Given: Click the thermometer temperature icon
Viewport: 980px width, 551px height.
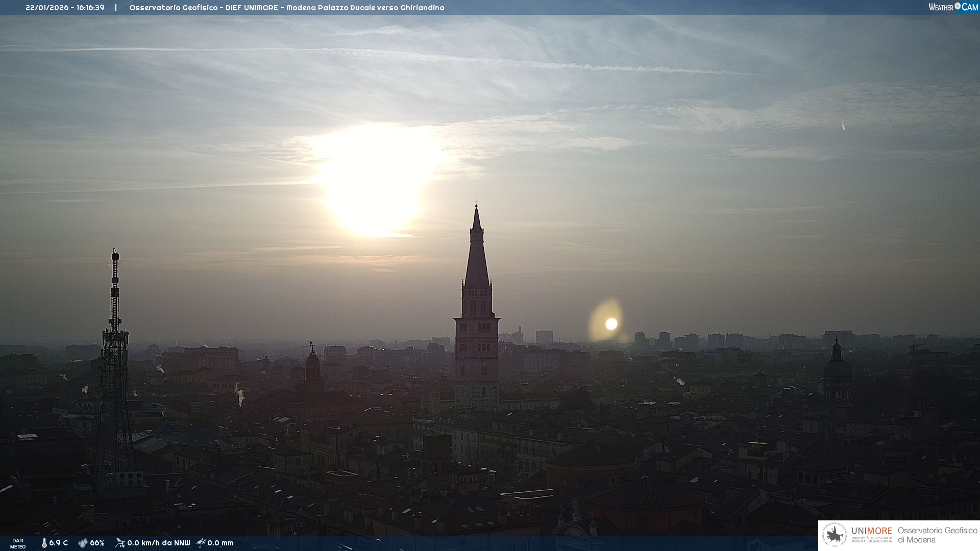Looking at the screenshot, I should tap(44, 543).
